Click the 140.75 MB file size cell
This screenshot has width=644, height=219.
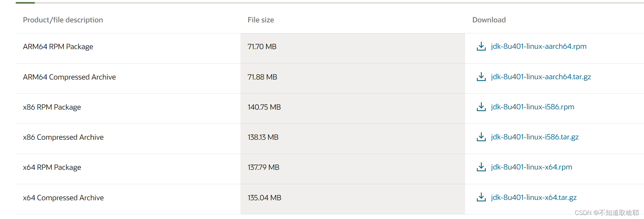pyautogui.click(x=264, y=107)
